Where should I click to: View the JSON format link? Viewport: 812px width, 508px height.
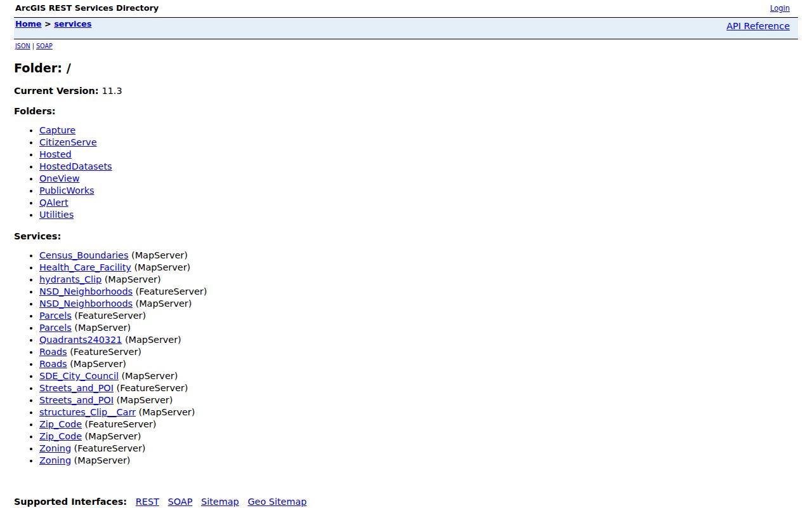[x=23, y=46]
